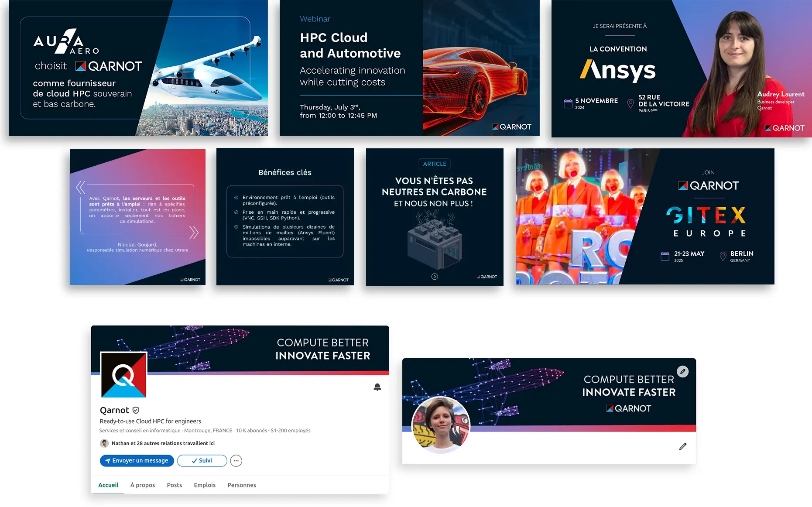Click the Qarnot logo on the Audrey Laurent card
Screen dimensions: 812x507
tap(785, 128)
